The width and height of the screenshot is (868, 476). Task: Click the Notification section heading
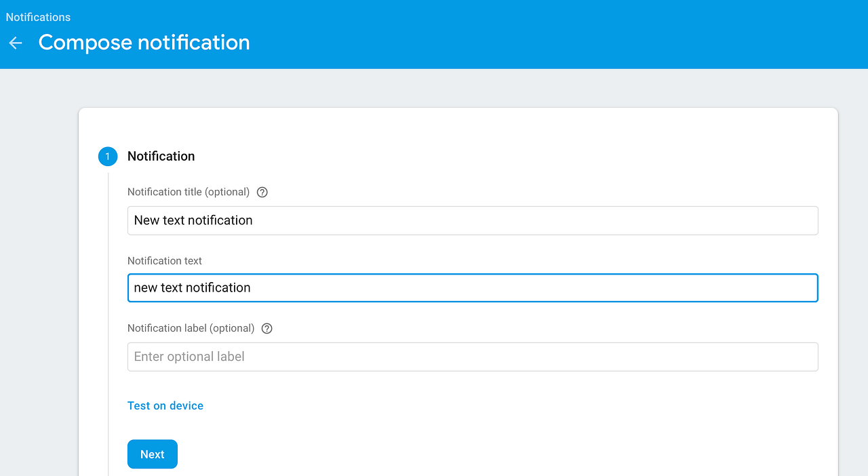pyautogui.click(x=161, y=156)
